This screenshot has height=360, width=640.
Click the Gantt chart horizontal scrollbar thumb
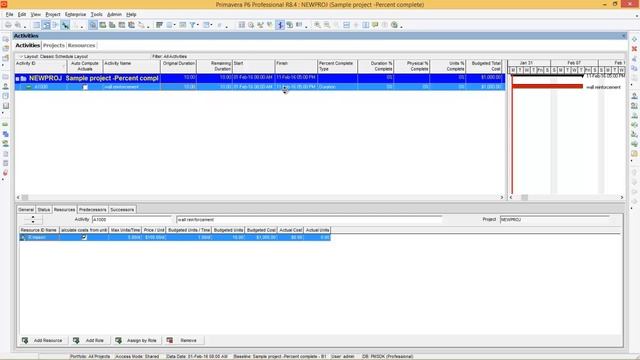click(x=524, y=198)
